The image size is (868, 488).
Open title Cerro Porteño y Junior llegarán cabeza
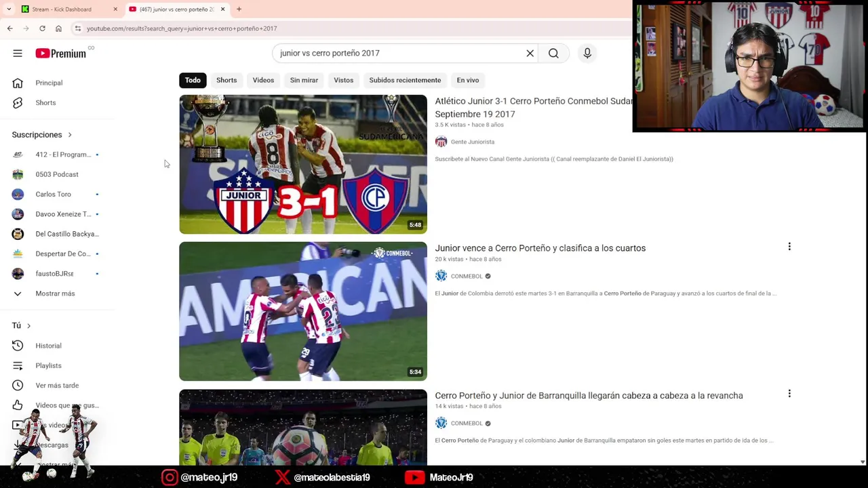(x=589, y=395)
